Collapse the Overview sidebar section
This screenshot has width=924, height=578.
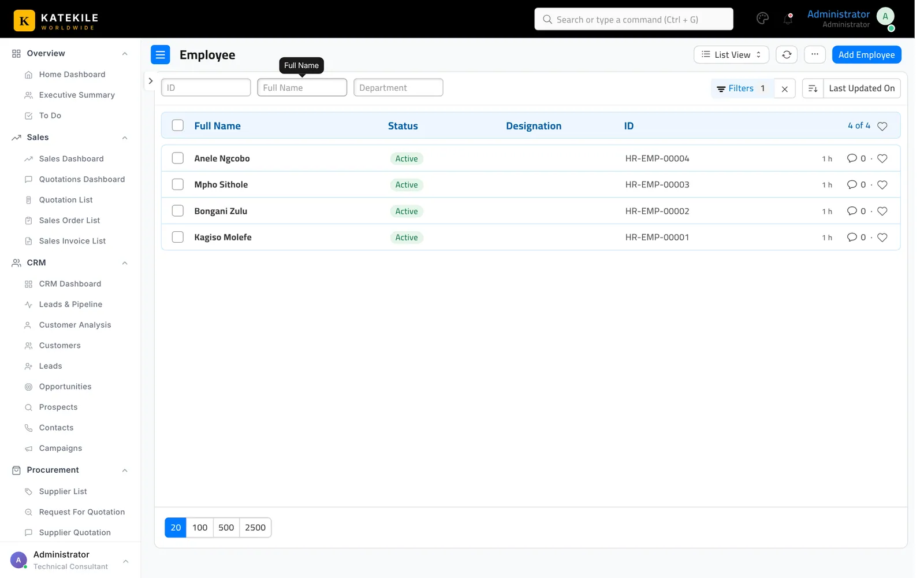pyautogui.click(x=125, y=54)
